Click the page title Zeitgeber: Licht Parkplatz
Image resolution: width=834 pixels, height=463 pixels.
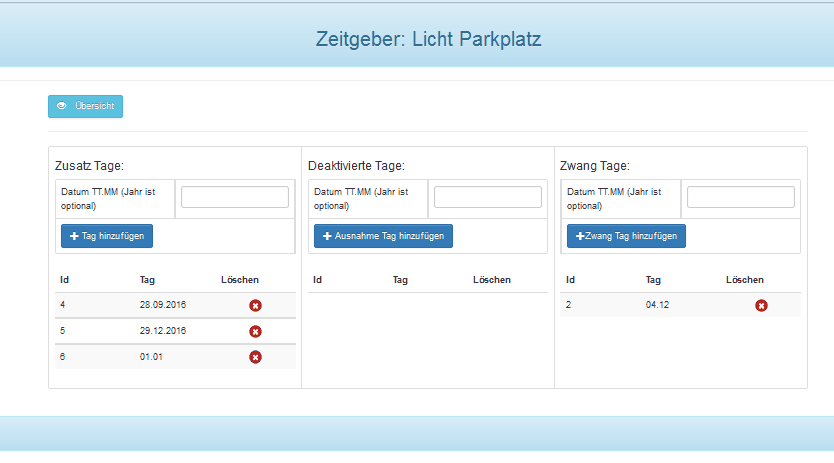click(x=429, y=39)
